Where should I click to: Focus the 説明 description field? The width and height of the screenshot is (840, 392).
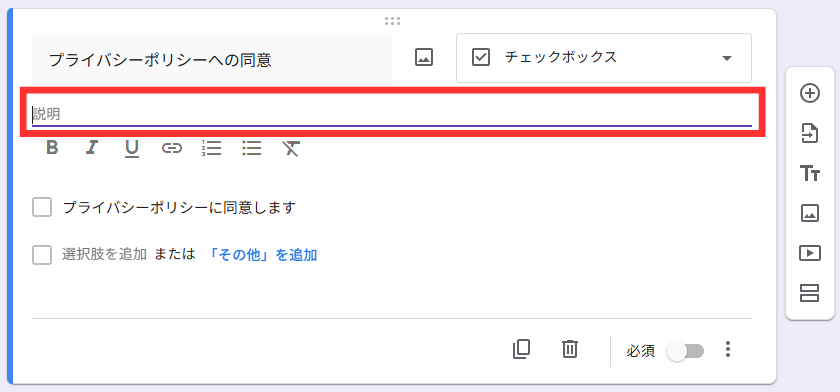pyautogui.click(x=392, y=114)
